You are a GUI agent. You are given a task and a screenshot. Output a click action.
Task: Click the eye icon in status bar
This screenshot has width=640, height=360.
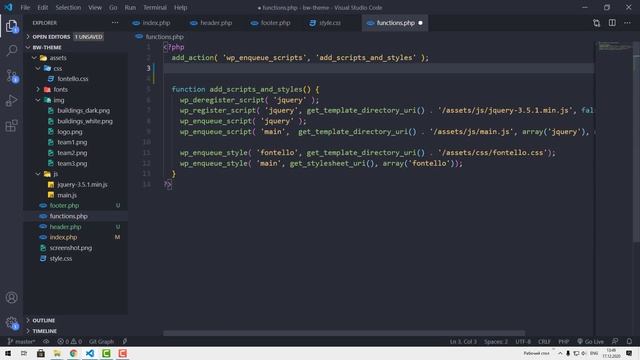46,341
